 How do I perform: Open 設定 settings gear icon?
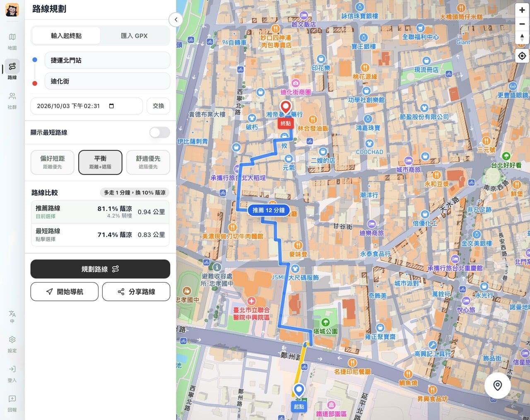tap(12, 344)
